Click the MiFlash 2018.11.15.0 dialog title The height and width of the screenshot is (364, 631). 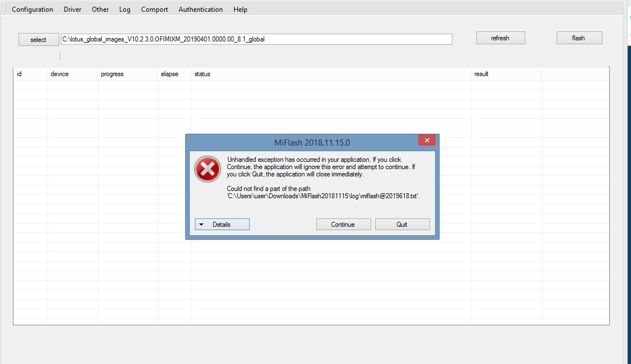[312, 143]
